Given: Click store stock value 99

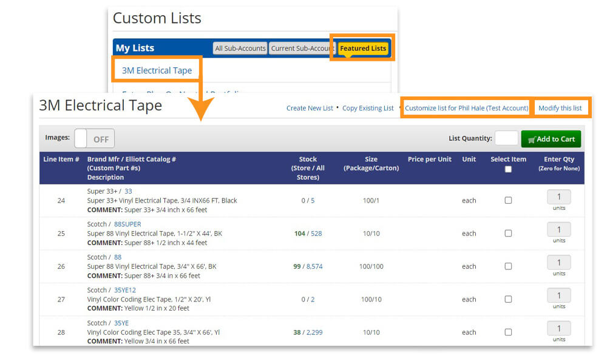Looking at the screenshot, I should (297, 266).
